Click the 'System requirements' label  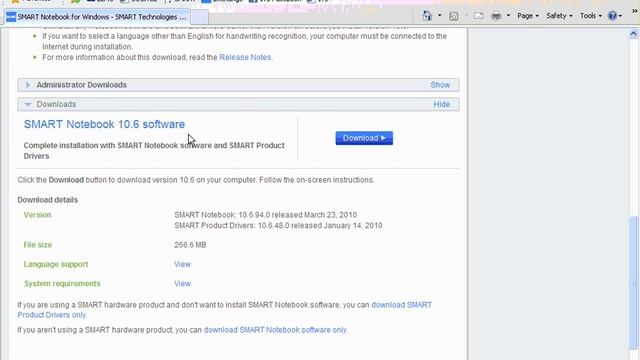point(62,284)
